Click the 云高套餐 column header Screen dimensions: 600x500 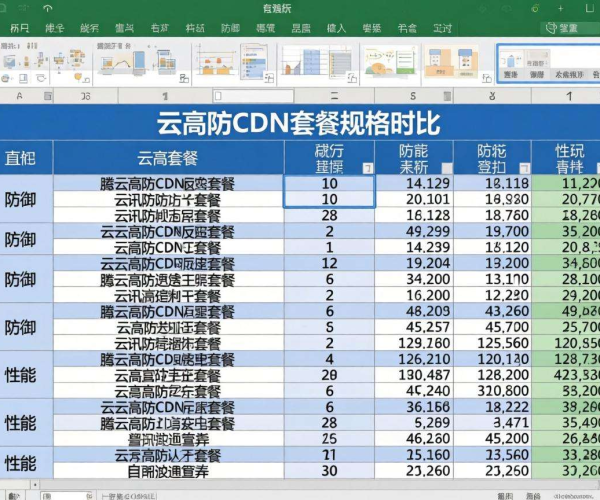pyautogui.click(x=168, y=158)
